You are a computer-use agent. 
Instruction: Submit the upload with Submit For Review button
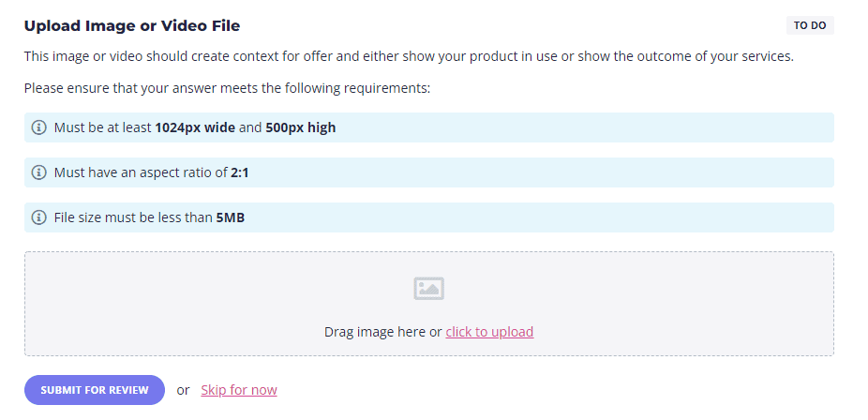coord(95,390)
